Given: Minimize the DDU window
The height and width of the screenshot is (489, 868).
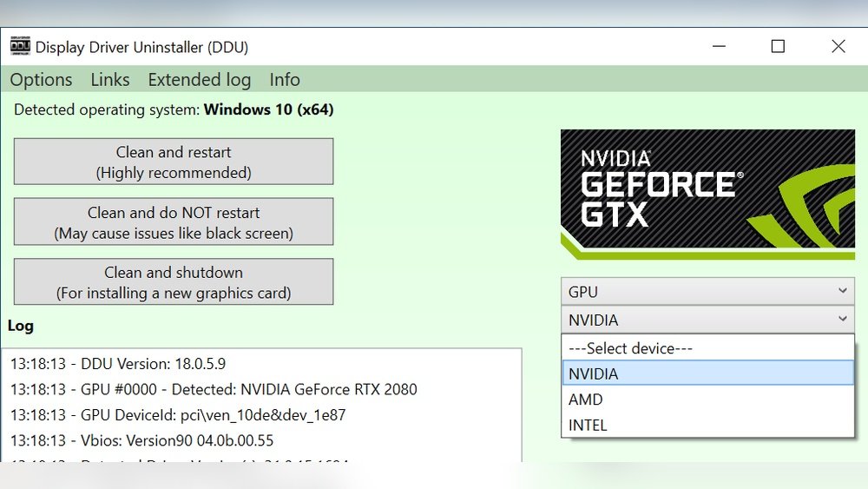Looking at the screenshot, I should [719, 47].
